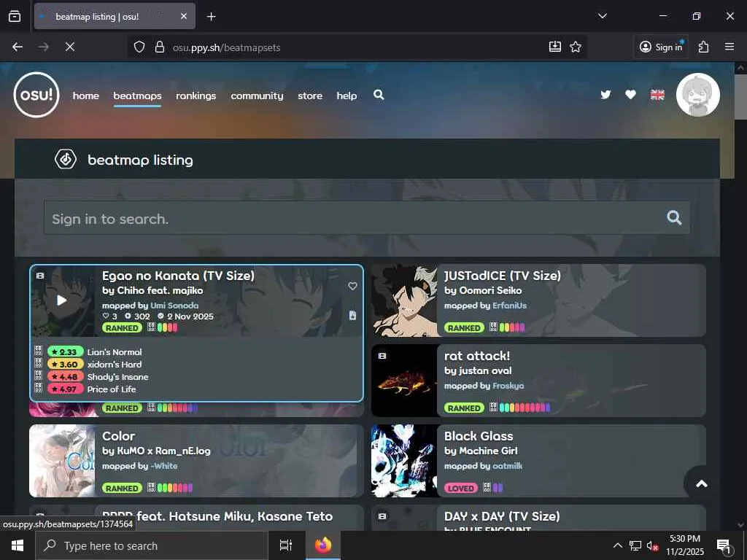Open a new browser tab
This screenshot has width=747, height=560.
(x=211, y=17)
